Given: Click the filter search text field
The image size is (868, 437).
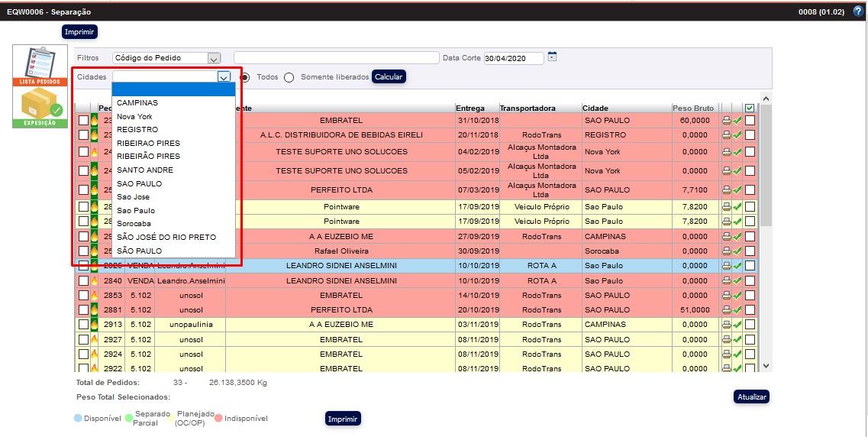Looking at the screenshot, I should (x=336, y=58).
